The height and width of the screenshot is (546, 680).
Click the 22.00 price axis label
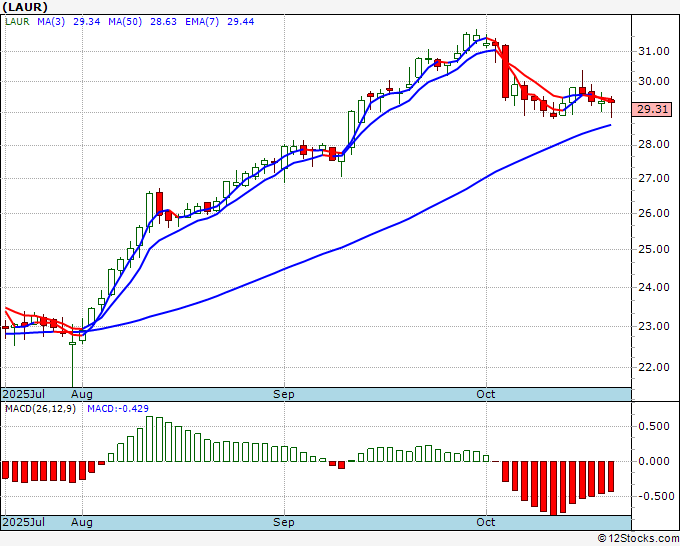click(654, 367)
